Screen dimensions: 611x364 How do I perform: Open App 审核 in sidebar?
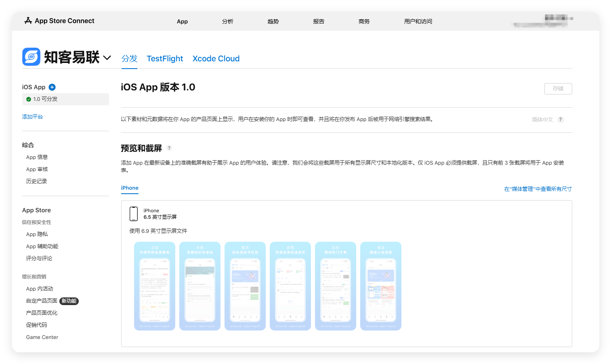tap(37, 169)
